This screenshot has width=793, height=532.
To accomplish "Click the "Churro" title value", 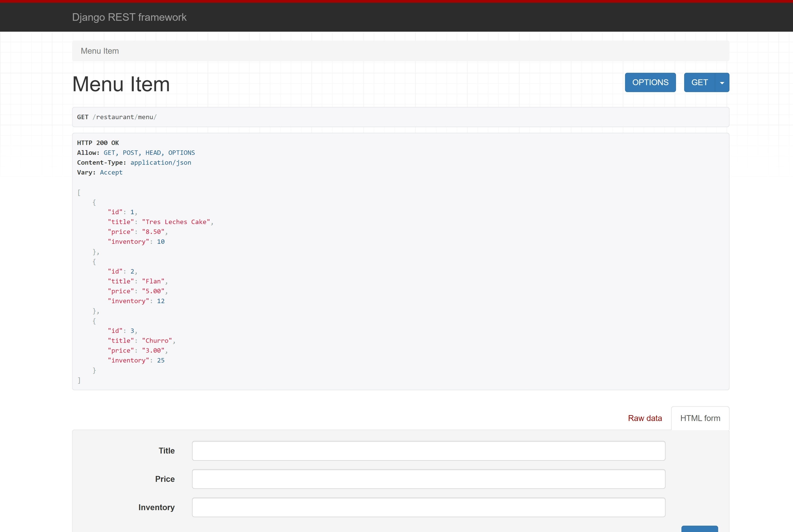I will tap(157, 341).
